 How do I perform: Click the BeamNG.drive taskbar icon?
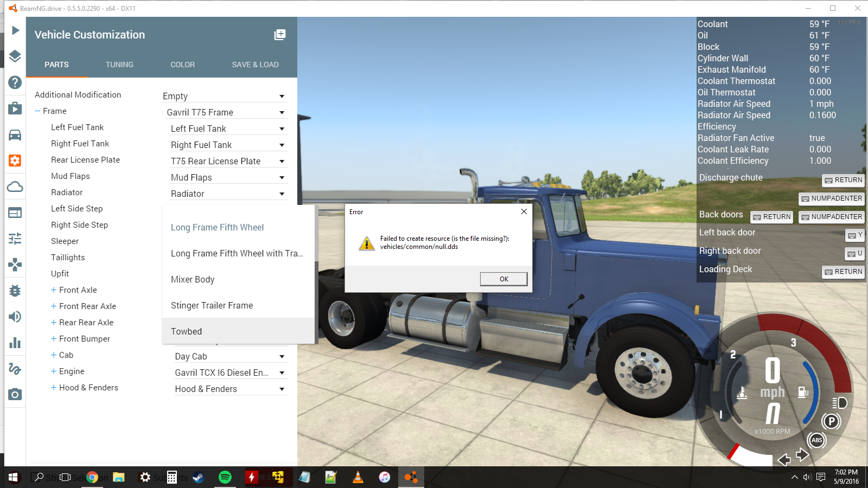coord(411,477)
